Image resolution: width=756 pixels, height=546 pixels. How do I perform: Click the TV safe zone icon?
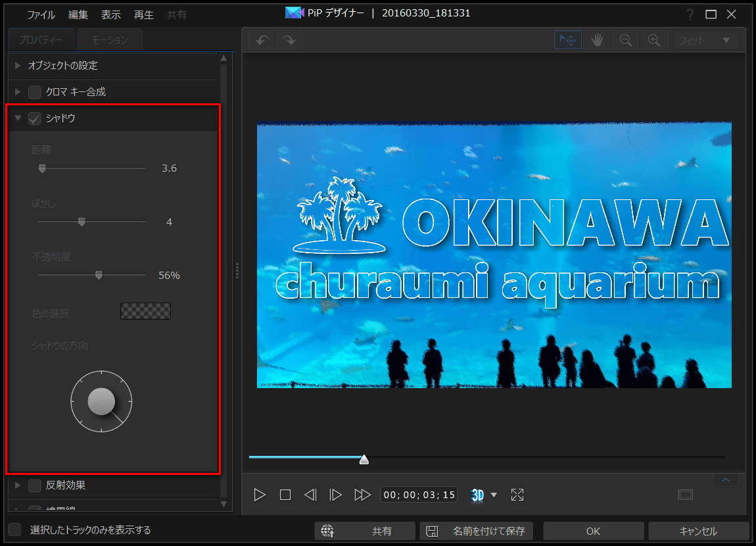[x=685, y=495]
